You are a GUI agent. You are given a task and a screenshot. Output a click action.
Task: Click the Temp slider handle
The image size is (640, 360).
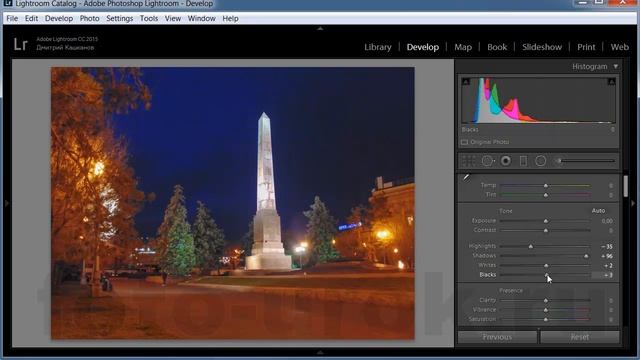coord(546,186)
